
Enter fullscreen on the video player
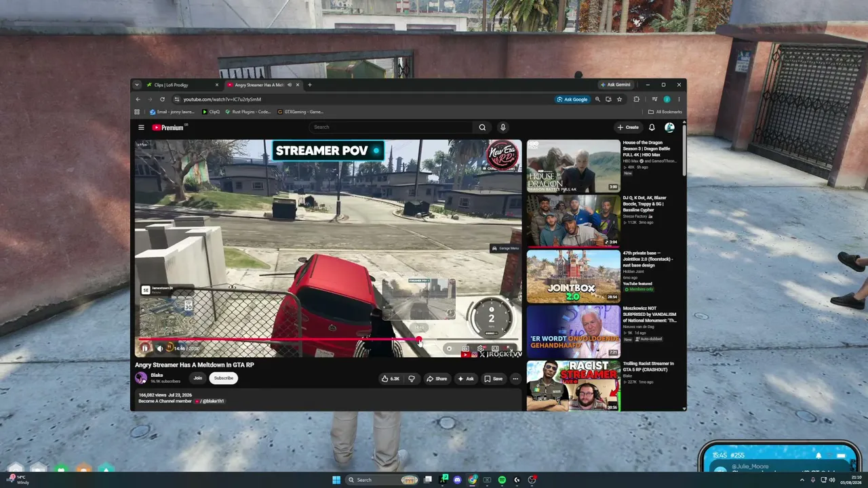coord(509,348)
